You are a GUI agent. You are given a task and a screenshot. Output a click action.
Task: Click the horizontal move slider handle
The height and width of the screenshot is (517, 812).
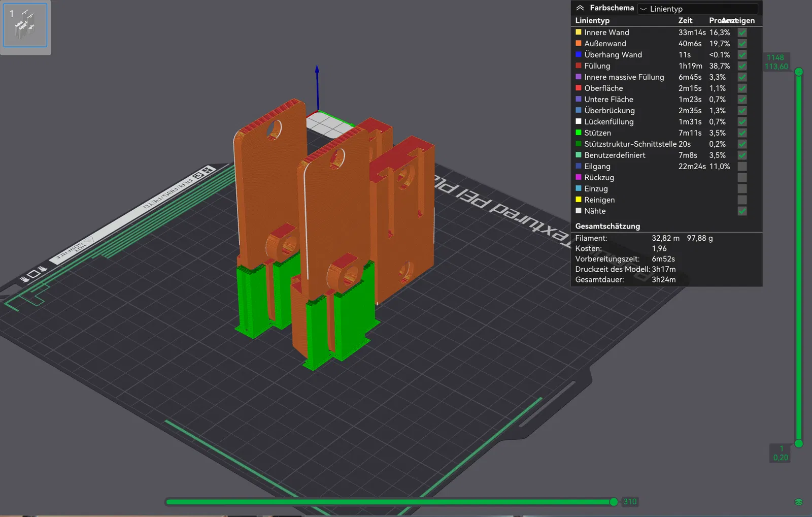click(x=614, y=502)
